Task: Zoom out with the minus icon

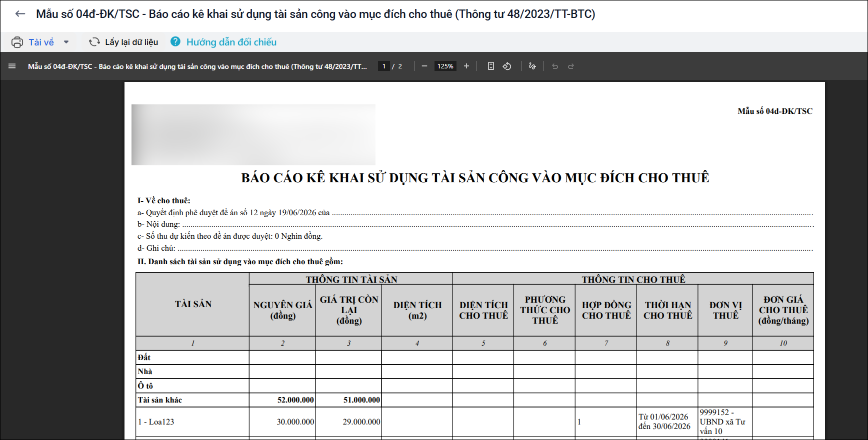Action: (424, 66)
